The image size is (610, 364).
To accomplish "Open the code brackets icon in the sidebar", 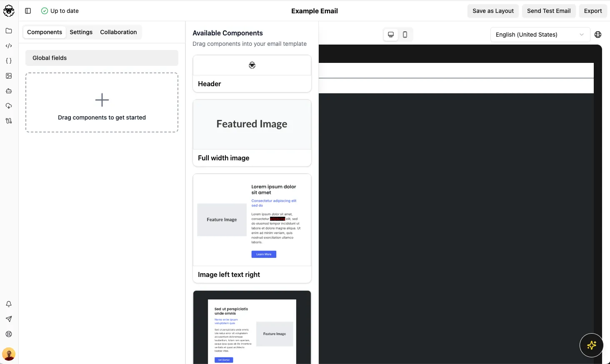I will 9,46.
